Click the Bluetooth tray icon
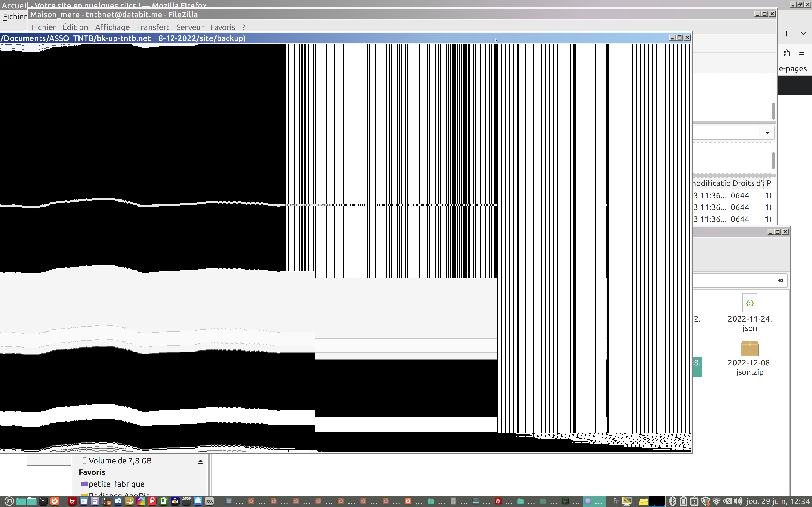 673,501
